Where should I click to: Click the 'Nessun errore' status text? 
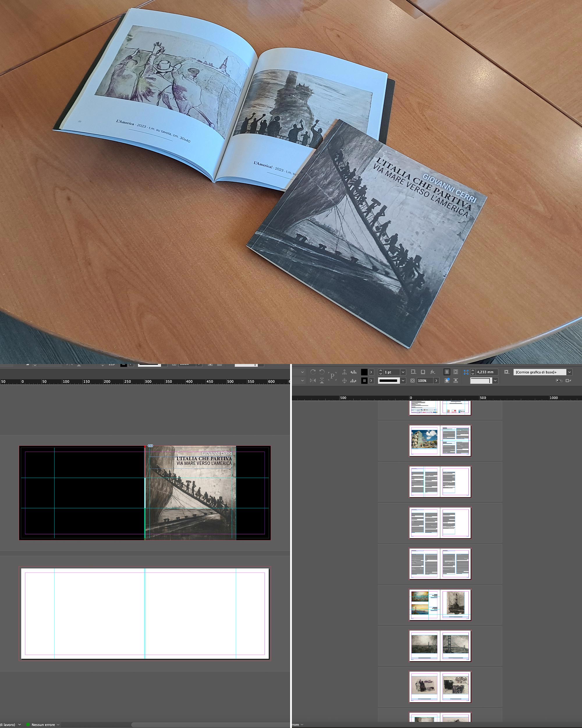[43, 725]
